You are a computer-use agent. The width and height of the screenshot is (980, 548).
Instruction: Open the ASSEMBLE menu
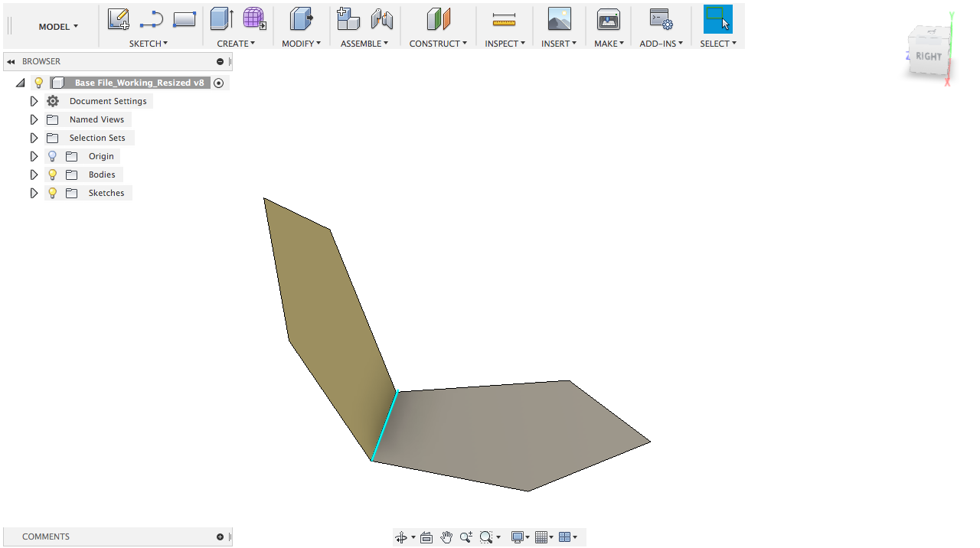coord(364,44)
